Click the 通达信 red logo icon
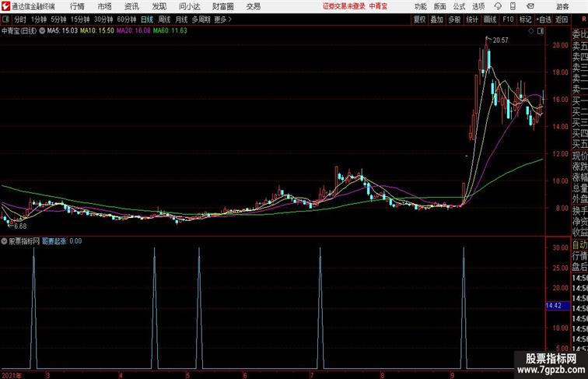 click(x=5, y=6)
